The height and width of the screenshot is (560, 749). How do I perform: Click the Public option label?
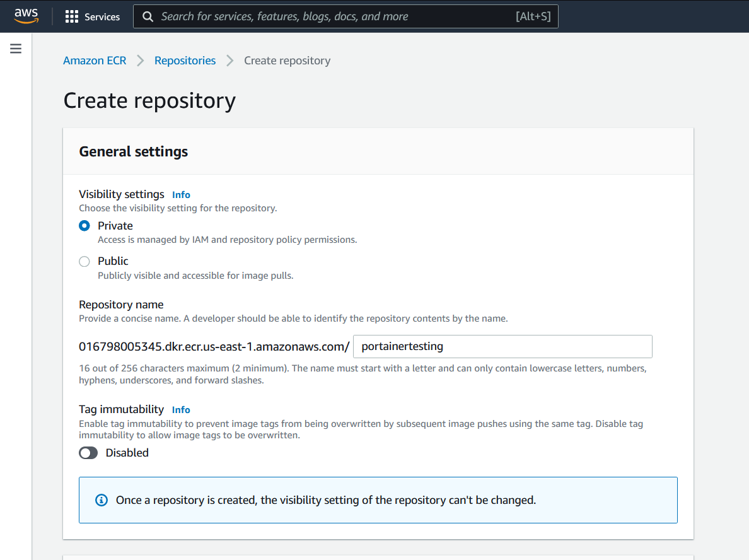(x=113, y=261)
